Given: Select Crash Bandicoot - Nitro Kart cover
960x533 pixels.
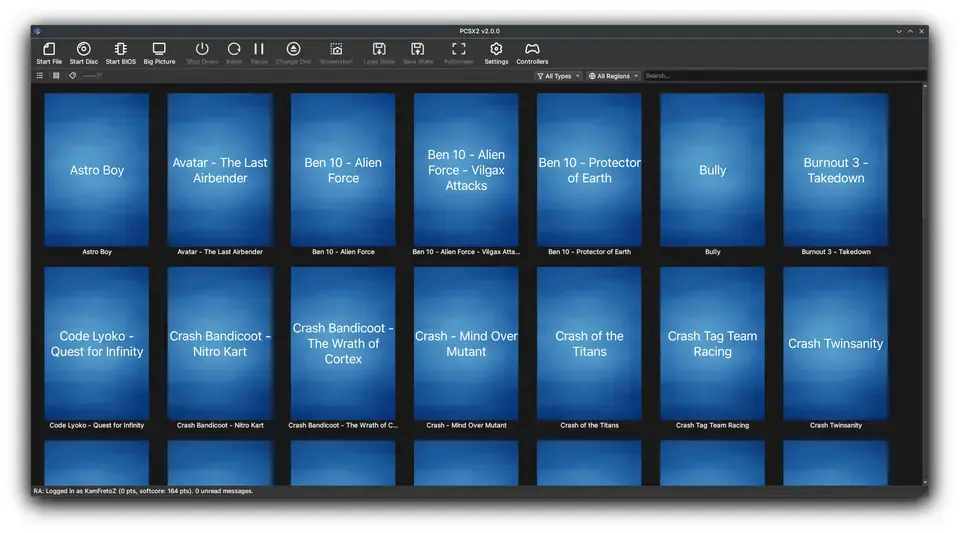Looking at the screenshot, I should pyautogui.click(x=220, y=343).
